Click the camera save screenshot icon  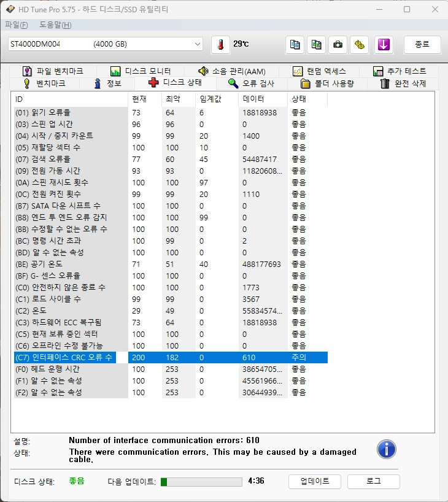click(338, 45)
